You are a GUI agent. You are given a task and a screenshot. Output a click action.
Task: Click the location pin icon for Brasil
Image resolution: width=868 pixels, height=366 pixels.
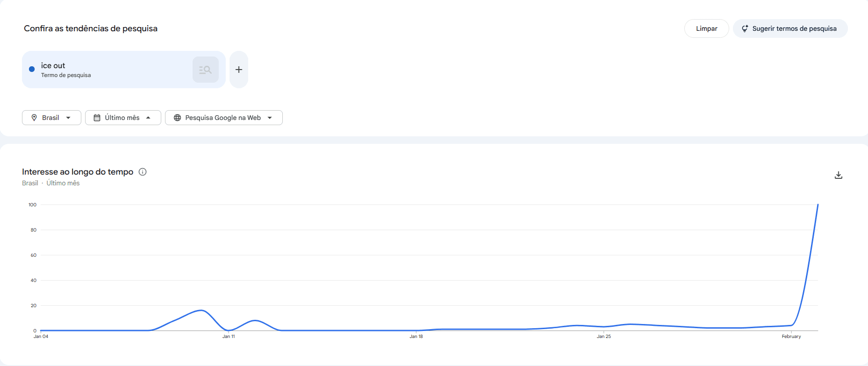(34, 118)
